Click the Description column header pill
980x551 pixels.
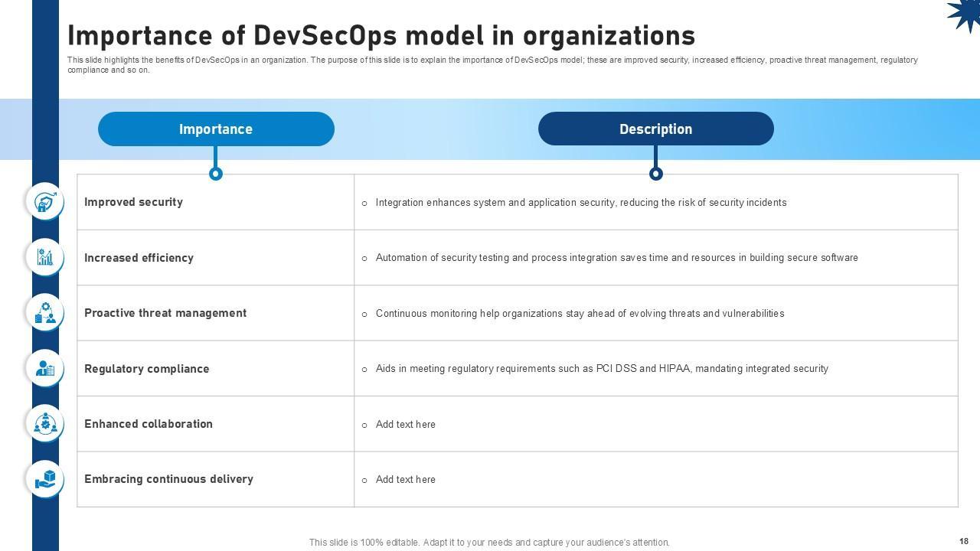tap(656, 129)
